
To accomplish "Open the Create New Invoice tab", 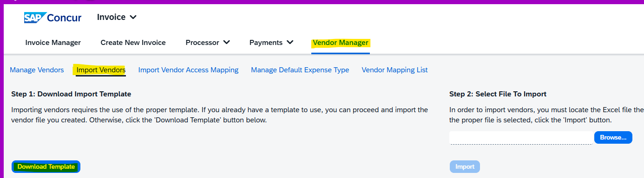I will (133, 43).
